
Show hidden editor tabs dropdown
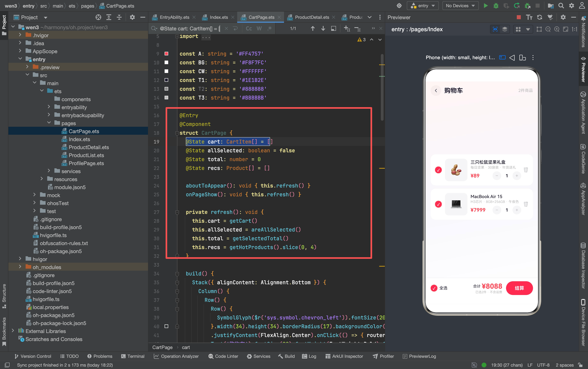click(x=369, y=17)
